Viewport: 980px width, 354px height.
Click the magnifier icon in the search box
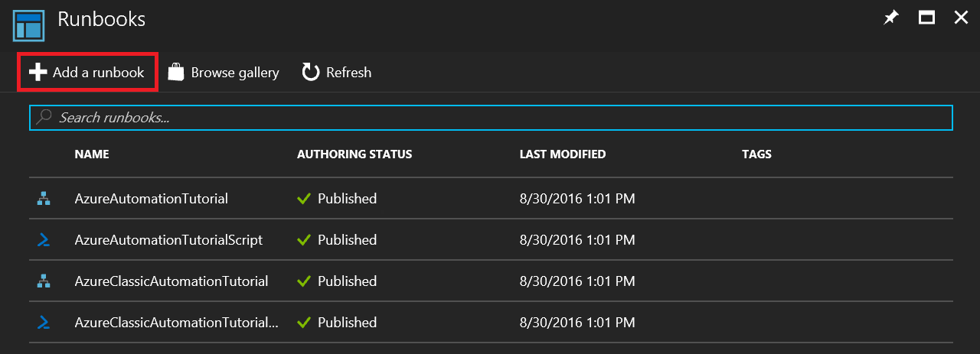pos(44,117)
